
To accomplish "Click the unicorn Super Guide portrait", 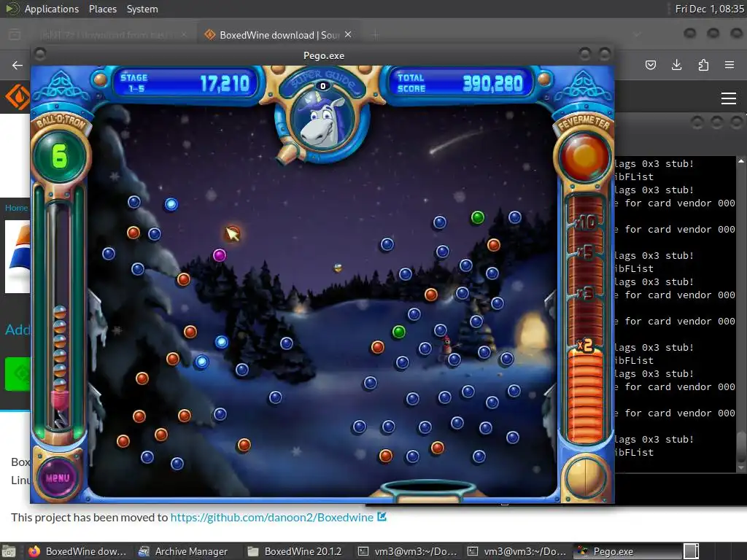I will (x=323, y=120).
